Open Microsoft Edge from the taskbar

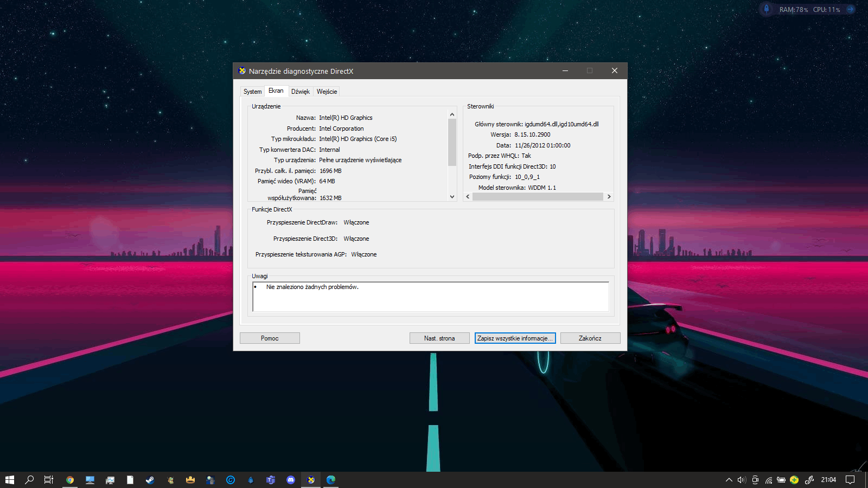[x=331, y=480]
